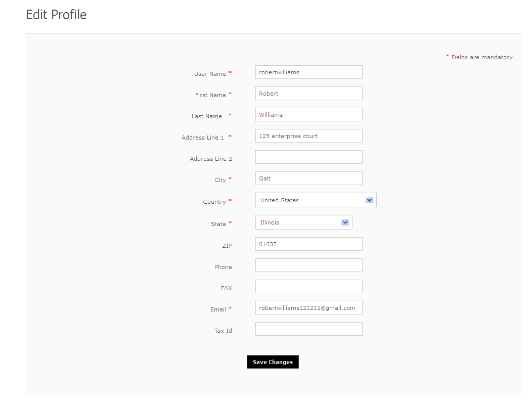Click the 'Country' label text
The height and width of the screenshot is (404, 532).
214,202
